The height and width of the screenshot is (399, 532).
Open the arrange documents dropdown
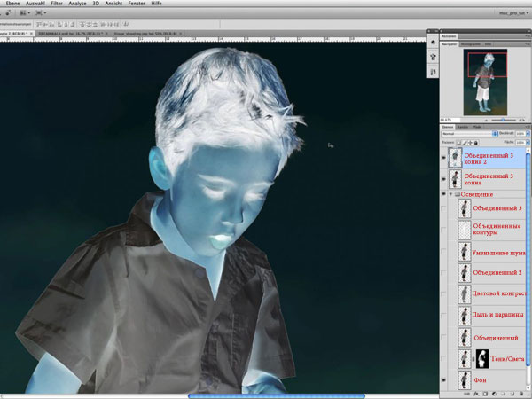25,13
